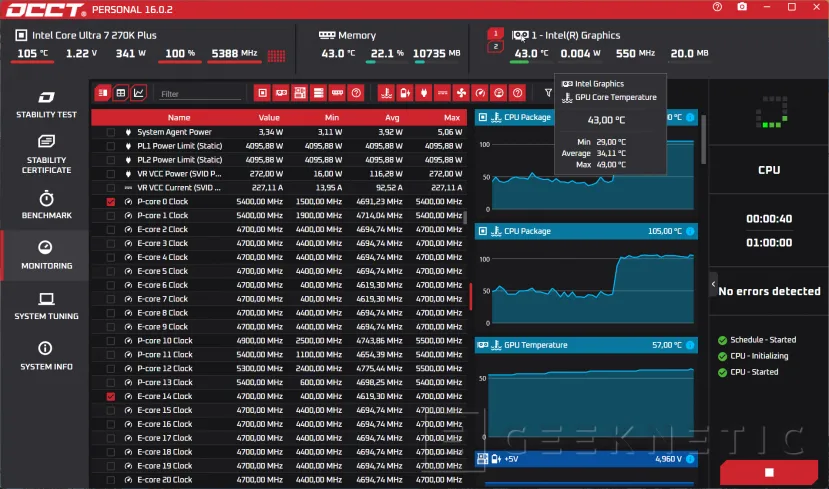Switch to the table view icon
829x489 pixels.
click(x=120, y=93)
